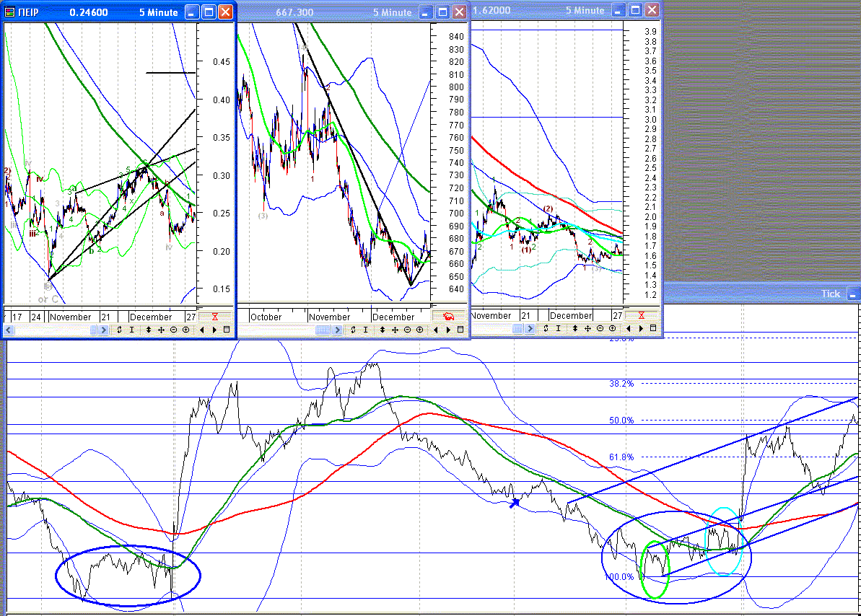Click vertical scale arrows icon in 667.300 chart
861x616 pixels.
click(x=383, y=330)
